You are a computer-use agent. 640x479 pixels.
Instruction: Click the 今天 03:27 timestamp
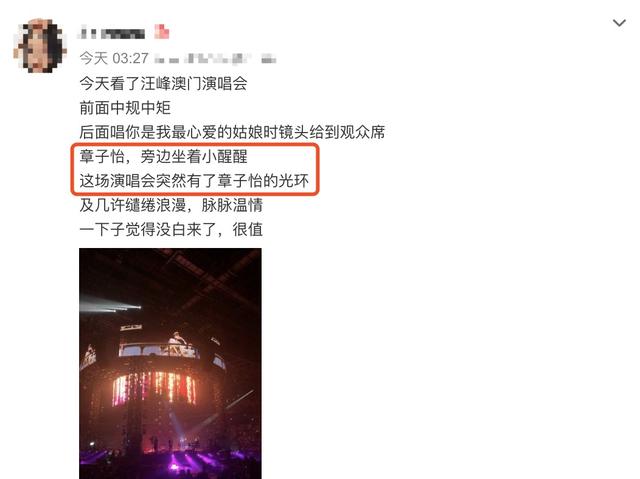114,58
